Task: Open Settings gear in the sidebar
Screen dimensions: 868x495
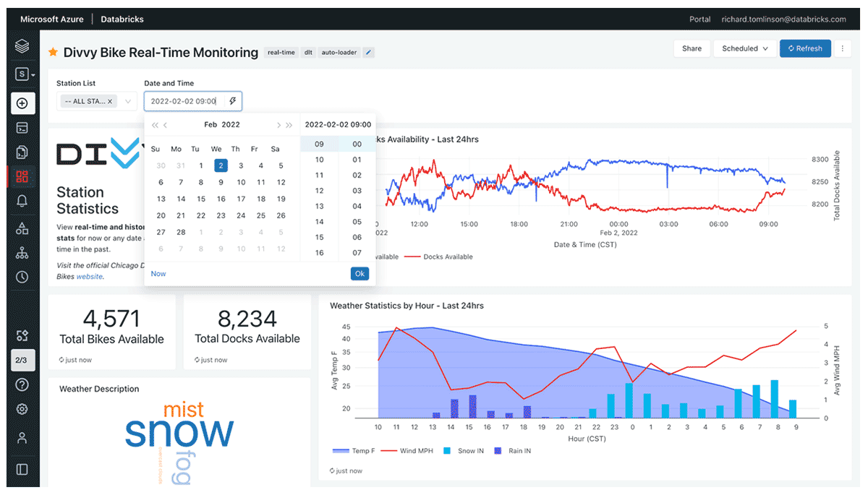Action: (x=22, y=409)
